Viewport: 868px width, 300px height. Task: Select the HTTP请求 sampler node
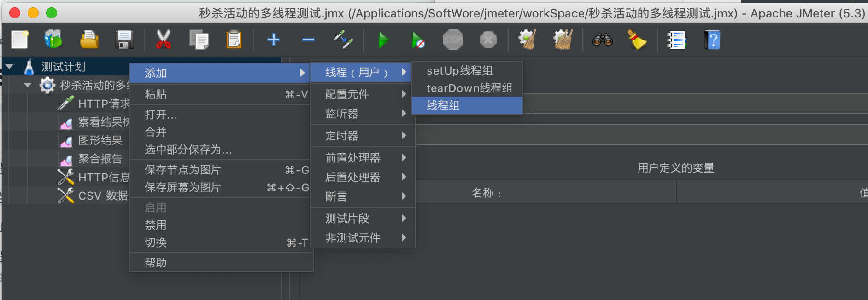coord(104,104)
